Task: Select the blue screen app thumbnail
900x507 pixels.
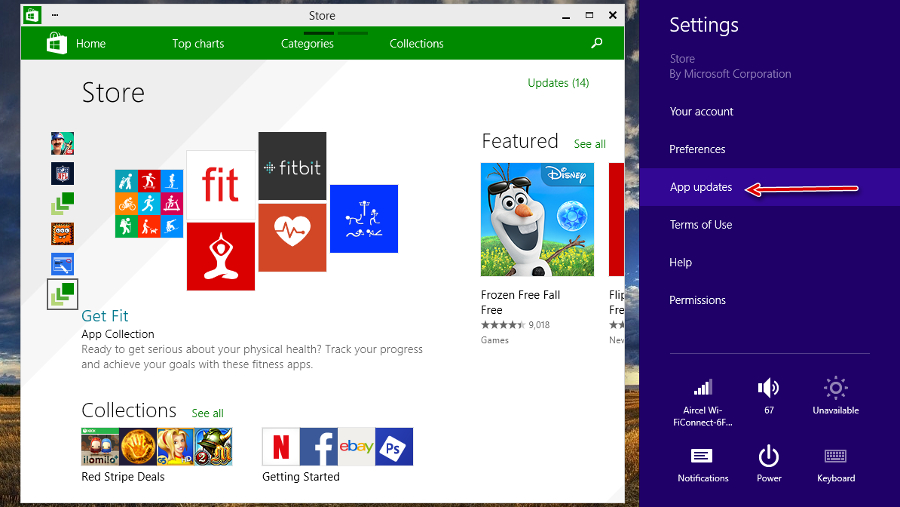Action: [x=62, y=264]
